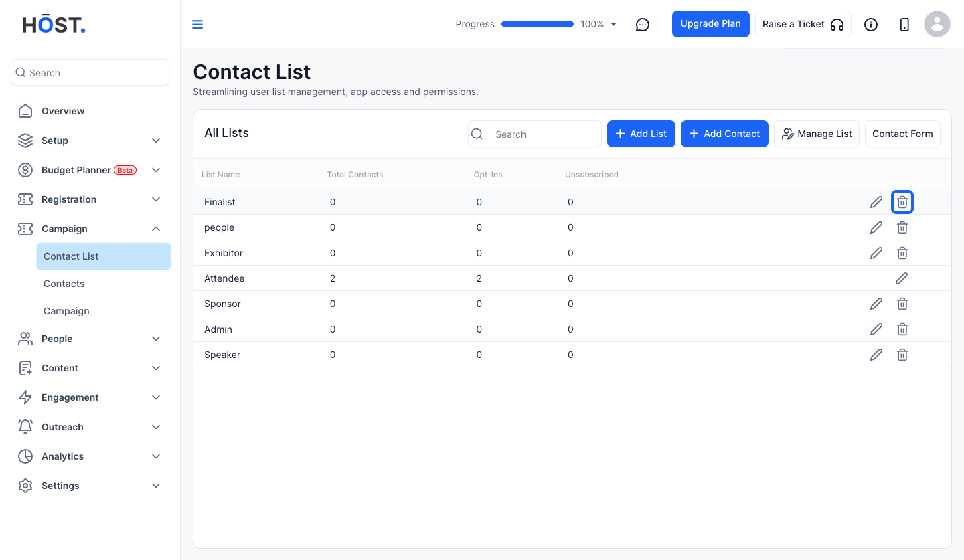Select the Finalist list name
The width and height of the screenshot is (964, 560).
(220, 202)
